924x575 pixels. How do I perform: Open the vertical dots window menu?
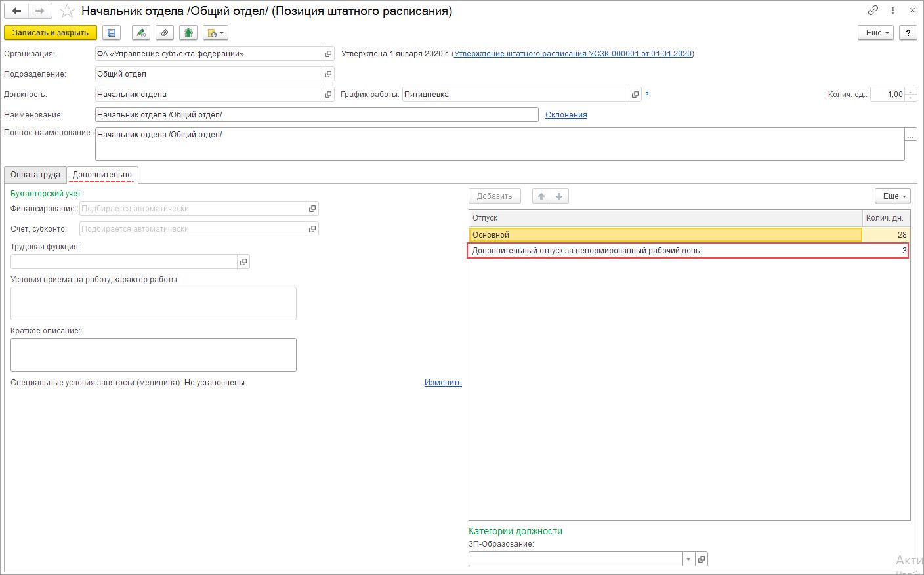pos(892,11)
